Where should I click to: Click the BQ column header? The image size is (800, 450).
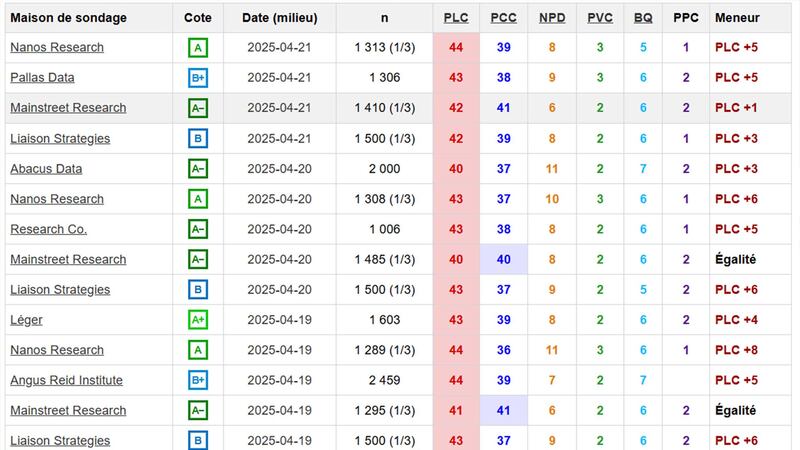(x=643, y=18)
